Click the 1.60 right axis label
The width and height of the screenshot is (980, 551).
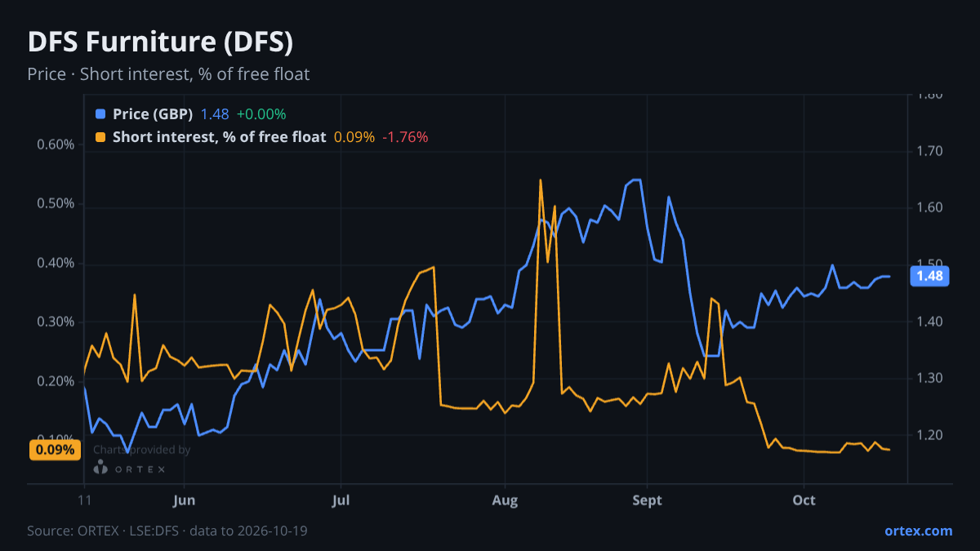point(929,208)
